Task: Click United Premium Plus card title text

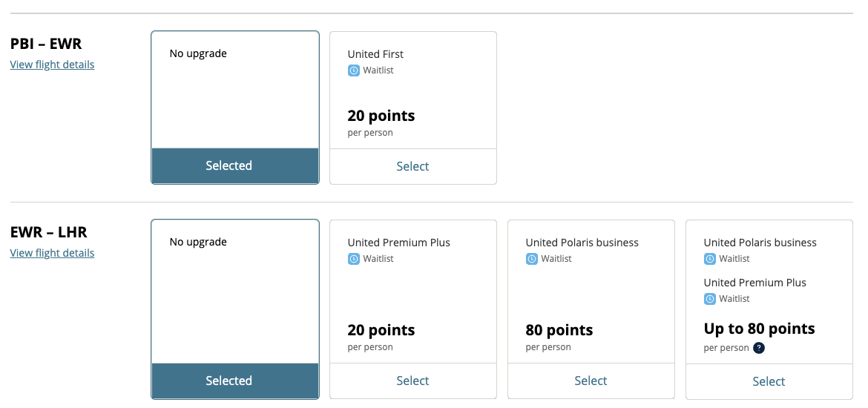Action: (x=398, y=243)
